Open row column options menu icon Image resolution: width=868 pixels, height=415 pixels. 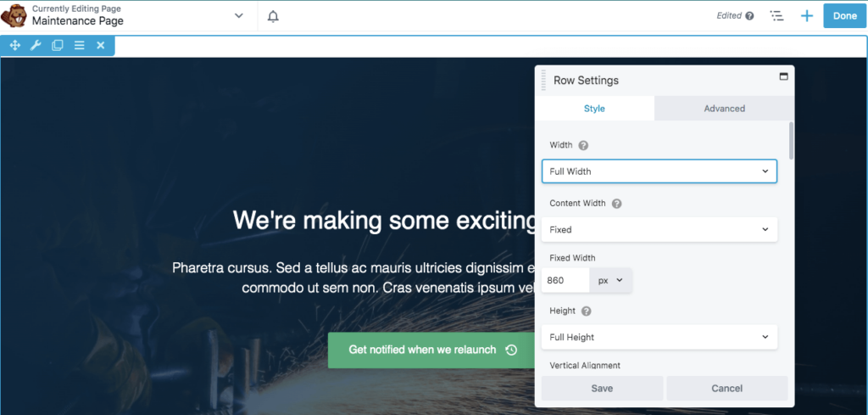point(79,45)
